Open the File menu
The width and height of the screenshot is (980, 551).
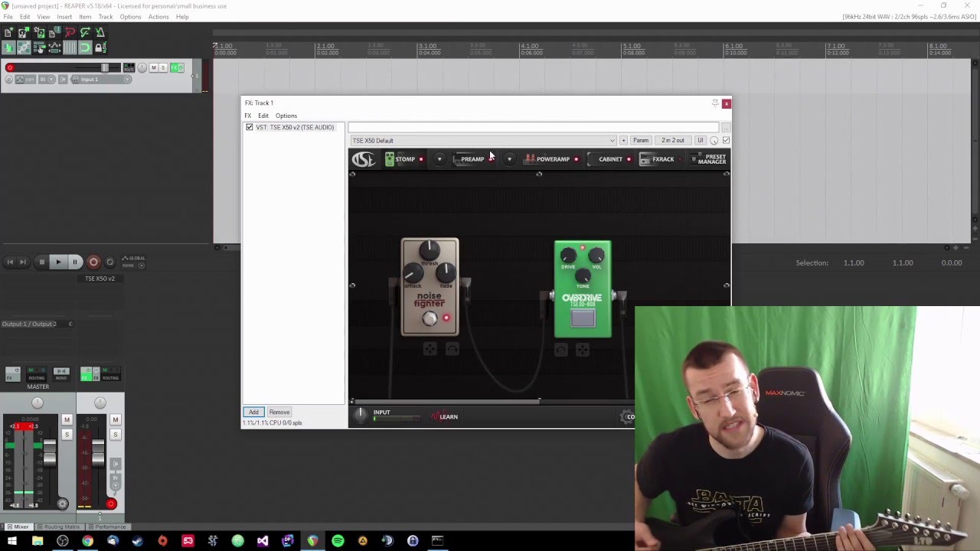point(8,17)
